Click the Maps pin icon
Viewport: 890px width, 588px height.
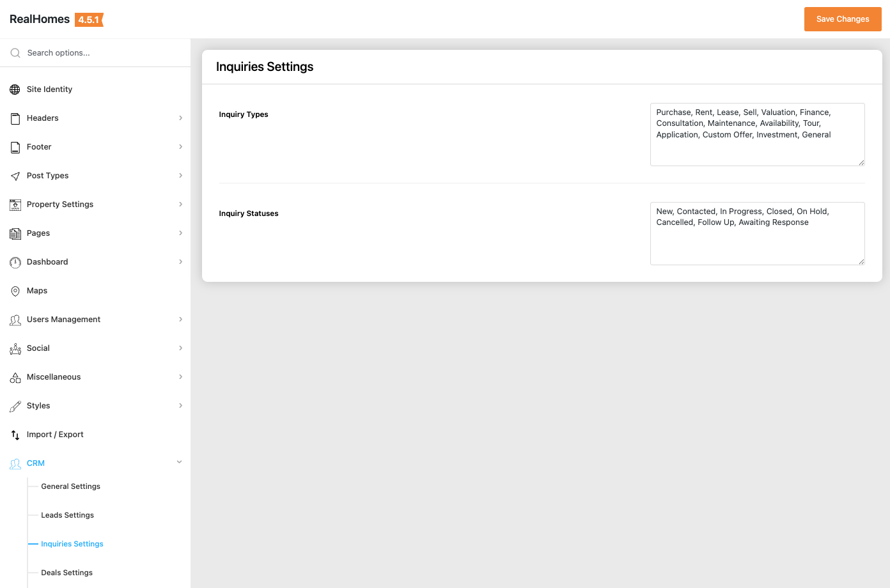point(15,291)
